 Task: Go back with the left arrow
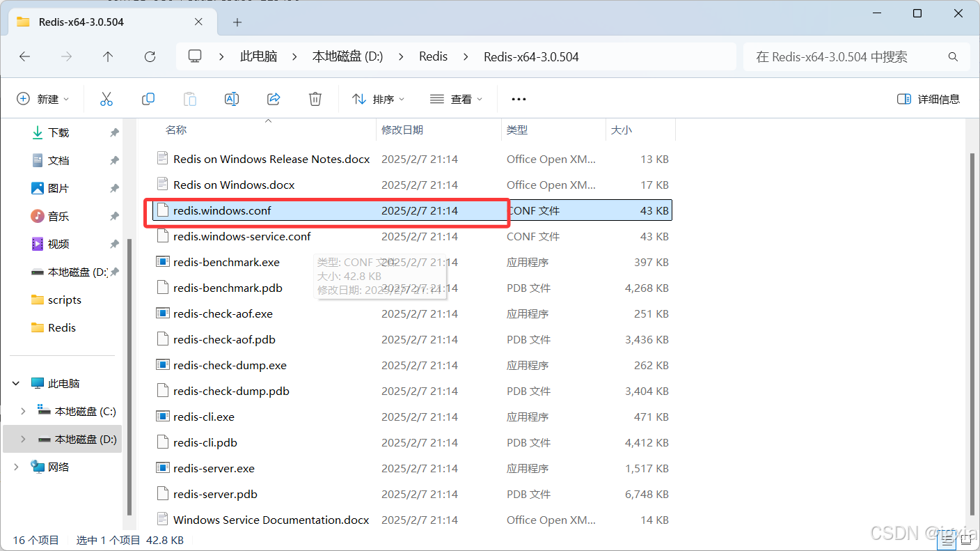click(25, 56)
